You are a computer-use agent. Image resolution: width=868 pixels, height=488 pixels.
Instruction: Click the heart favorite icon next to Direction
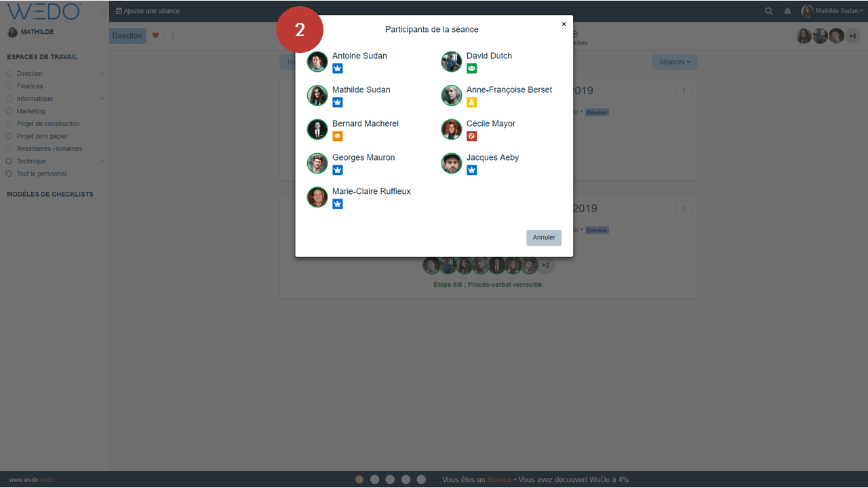(x=155, y=36)
